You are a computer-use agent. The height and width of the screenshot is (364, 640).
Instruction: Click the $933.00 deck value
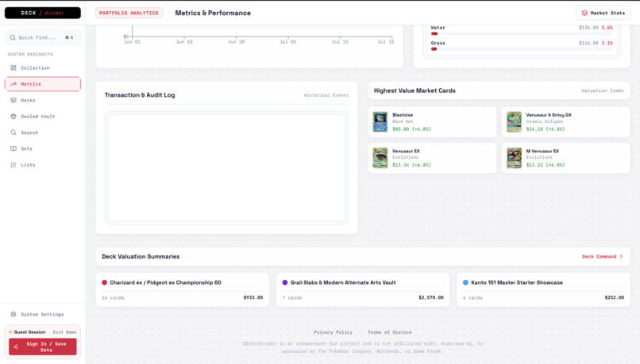(x=253, y=297)
